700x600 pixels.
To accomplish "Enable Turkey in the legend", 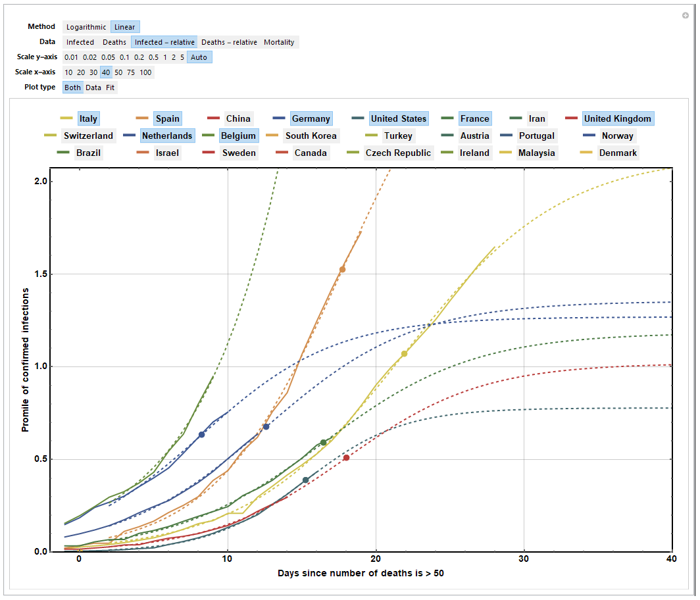I will [x=398, y=136].
